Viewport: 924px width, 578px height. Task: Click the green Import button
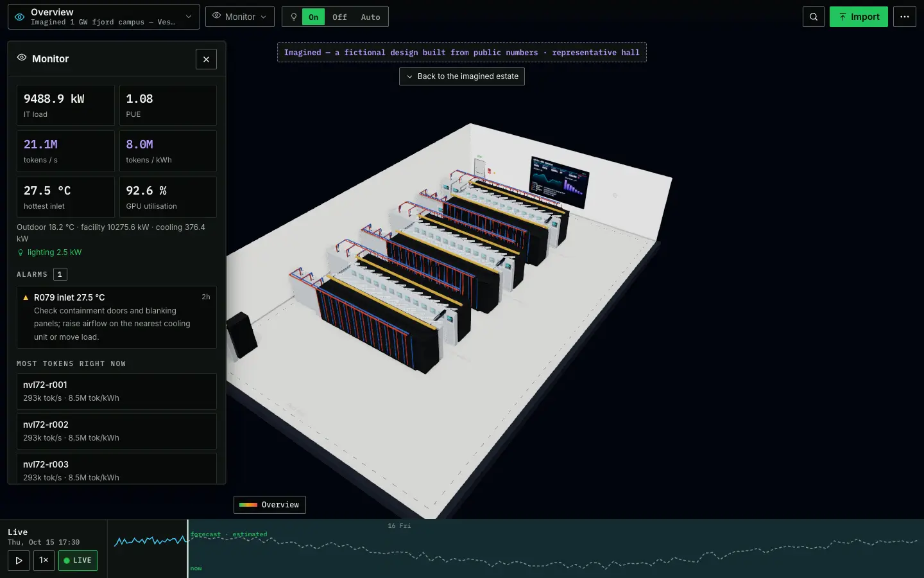pos(859,17)
